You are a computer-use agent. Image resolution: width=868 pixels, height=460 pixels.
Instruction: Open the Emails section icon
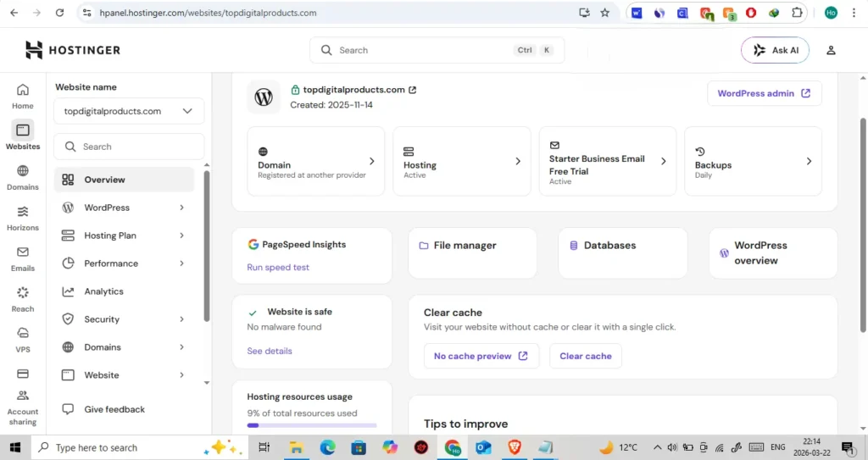coord(23,252)
